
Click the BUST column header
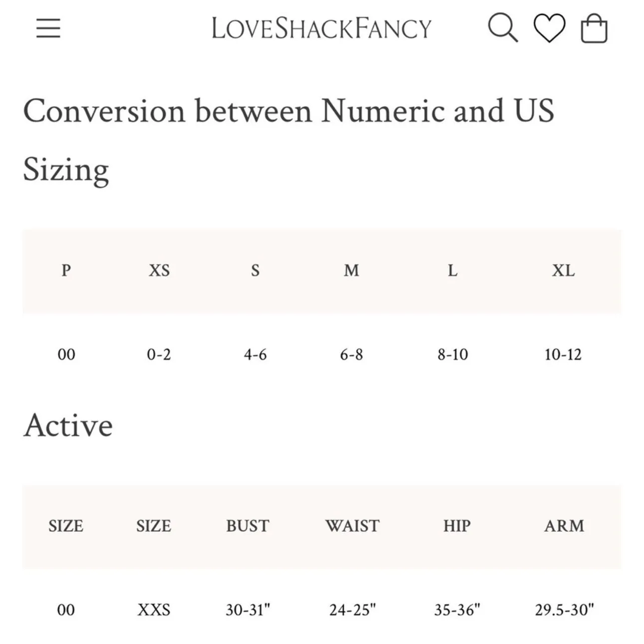point(248,526)
